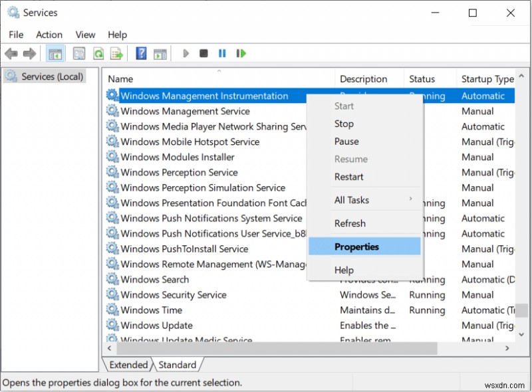Click the Restart Service toolbar icon
This screenshot has height=392, width=532.
click(x=241, y=53)
